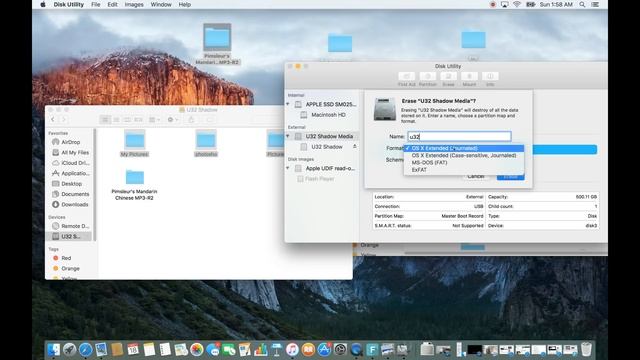Select U32 Shadow Media disk
This screenshot has height=360, width=640.
329,136
